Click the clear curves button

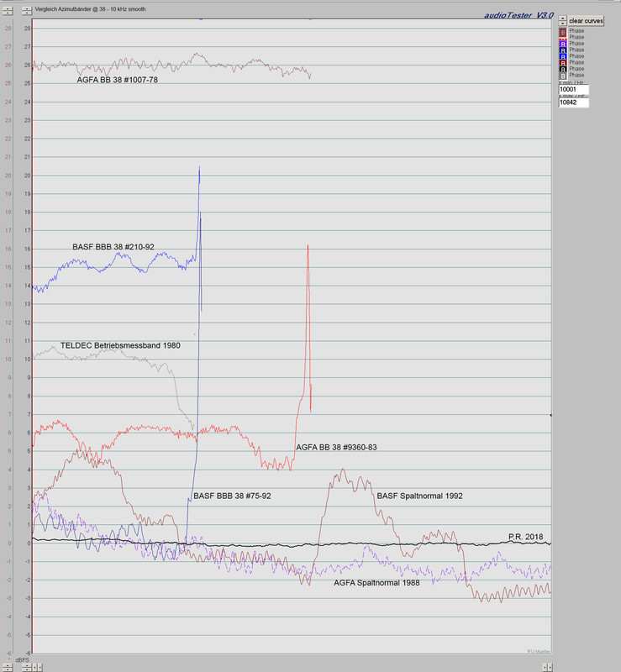(586, 20)
